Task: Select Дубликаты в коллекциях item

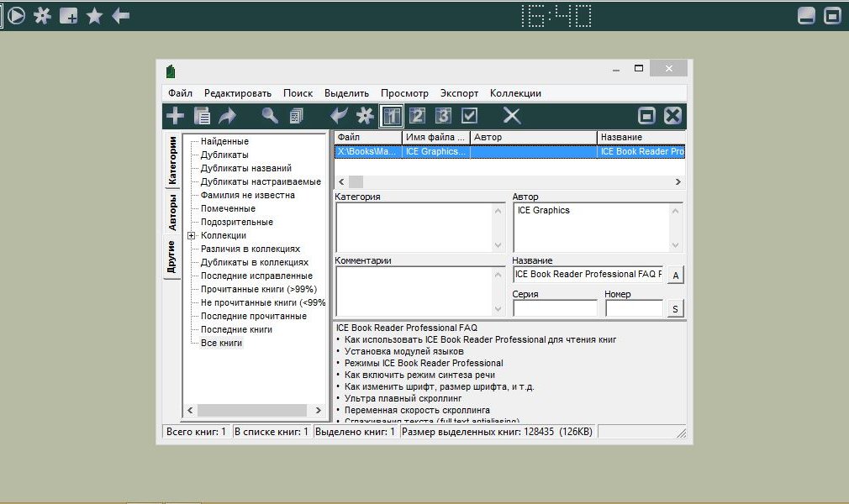Action: (x=255, y=262)
